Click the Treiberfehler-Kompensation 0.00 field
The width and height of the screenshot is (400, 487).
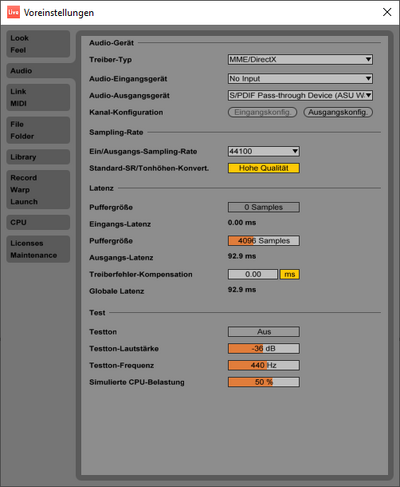click(253, 274)
